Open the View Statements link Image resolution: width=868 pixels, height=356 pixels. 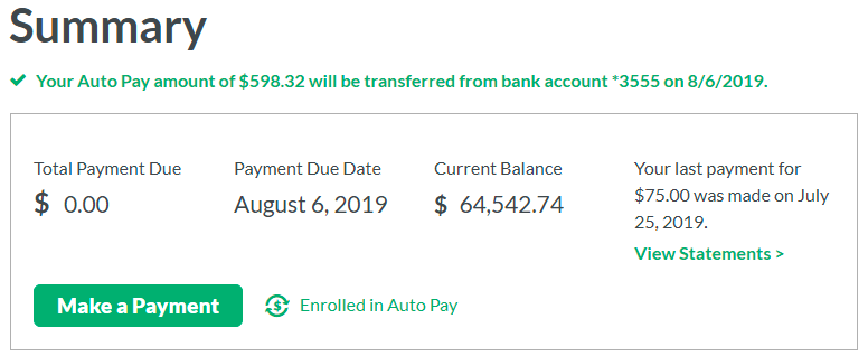tap(709, 254)
